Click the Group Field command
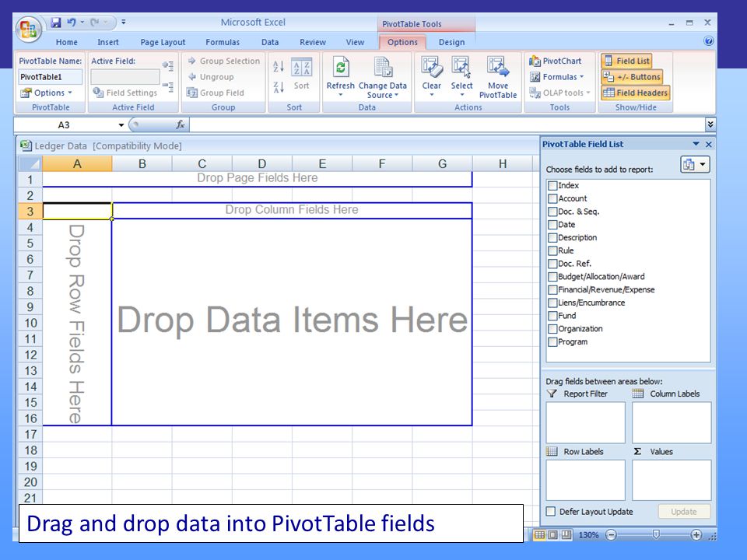 216,93
